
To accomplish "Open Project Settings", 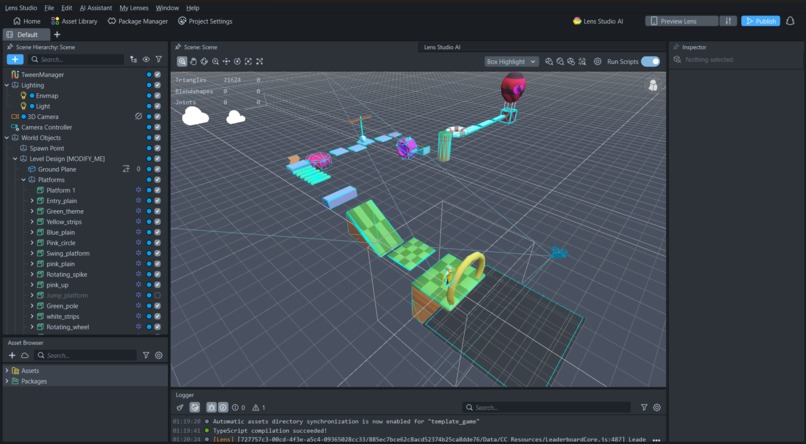I will pyautogui.click(x=205, y=21).
